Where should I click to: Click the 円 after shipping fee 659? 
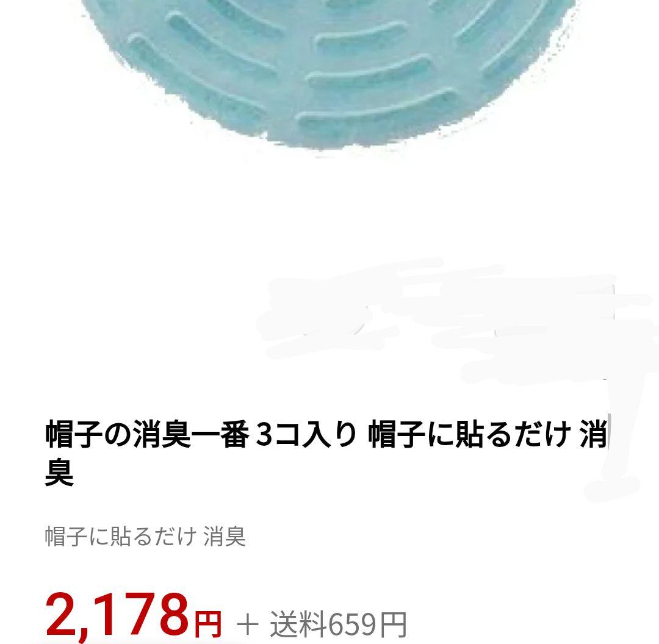coord(392,624)
